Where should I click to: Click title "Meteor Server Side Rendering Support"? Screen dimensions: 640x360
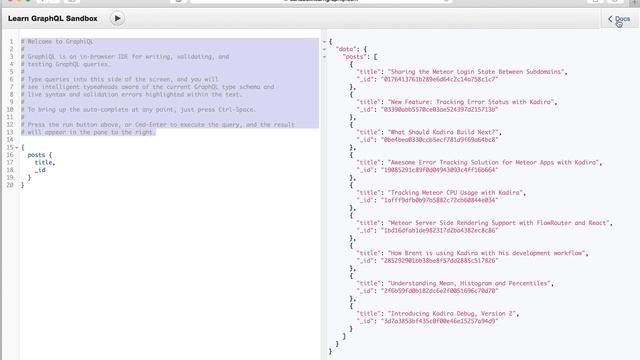click(498, 222)
